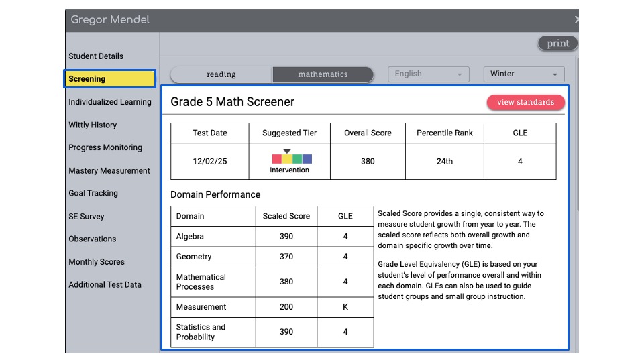
Task: Click the Geometry scaled score 370
Action: [x=286, y=257]
